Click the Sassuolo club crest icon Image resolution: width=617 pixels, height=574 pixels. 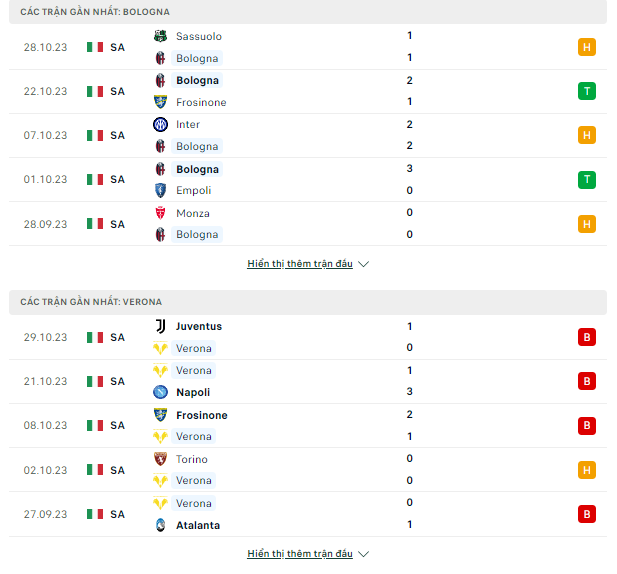point(160,36)
